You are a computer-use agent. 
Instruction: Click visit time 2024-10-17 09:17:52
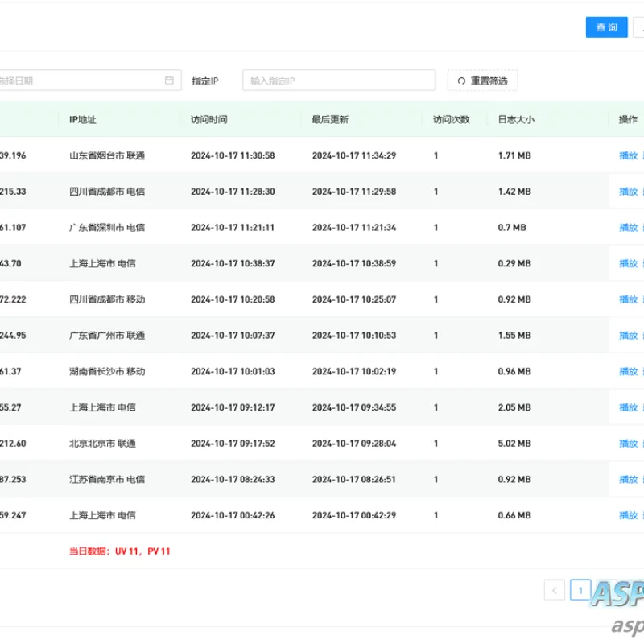(x=233, y=444)
